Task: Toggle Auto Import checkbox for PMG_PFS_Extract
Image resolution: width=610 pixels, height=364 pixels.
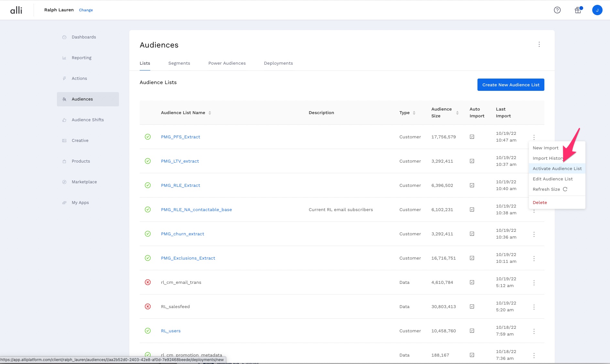Action: pyautogui.click(x=472, y=137)
